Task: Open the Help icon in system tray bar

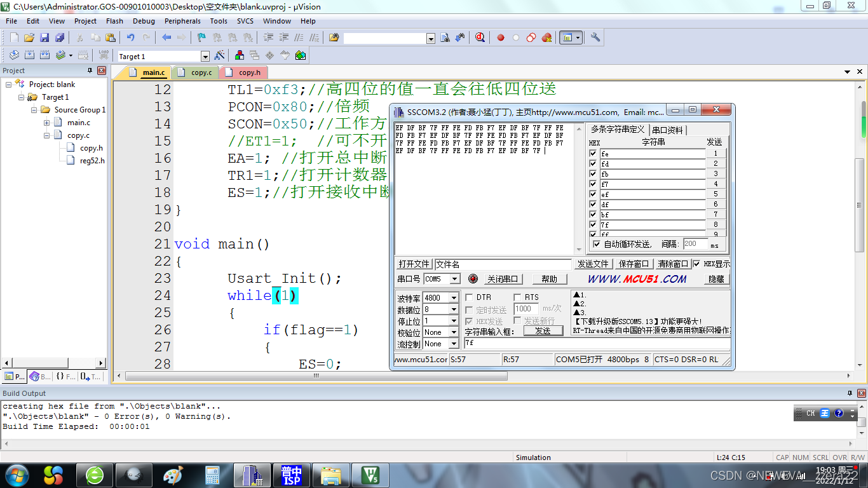Action: (x=838, y=413)
